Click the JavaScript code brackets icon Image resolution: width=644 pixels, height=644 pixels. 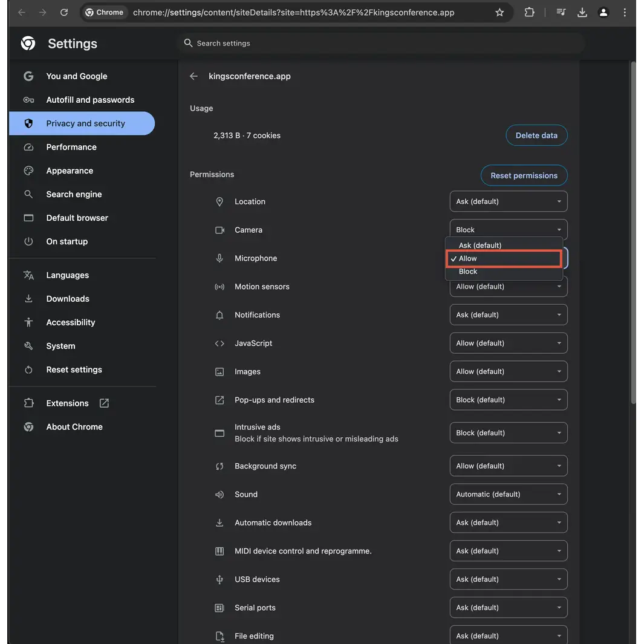tap(220, 343)
